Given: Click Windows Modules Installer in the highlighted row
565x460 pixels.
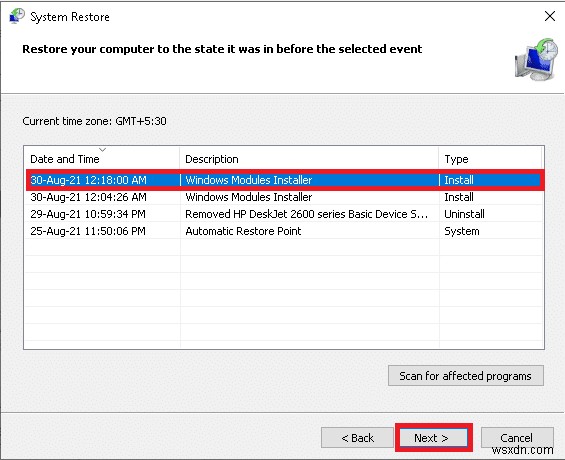Looking at the screenshot, I should coord(249,180).
